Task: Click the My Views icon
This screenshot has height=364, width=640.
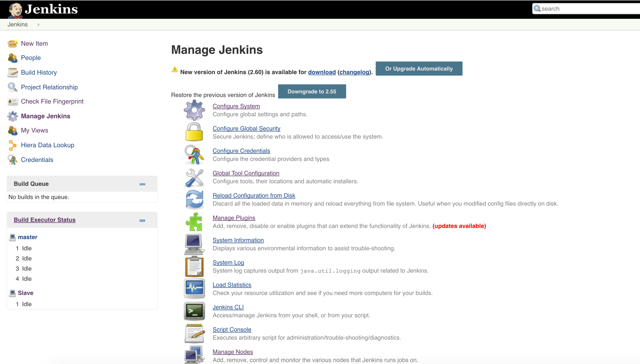Action: (x=12, y=130)
